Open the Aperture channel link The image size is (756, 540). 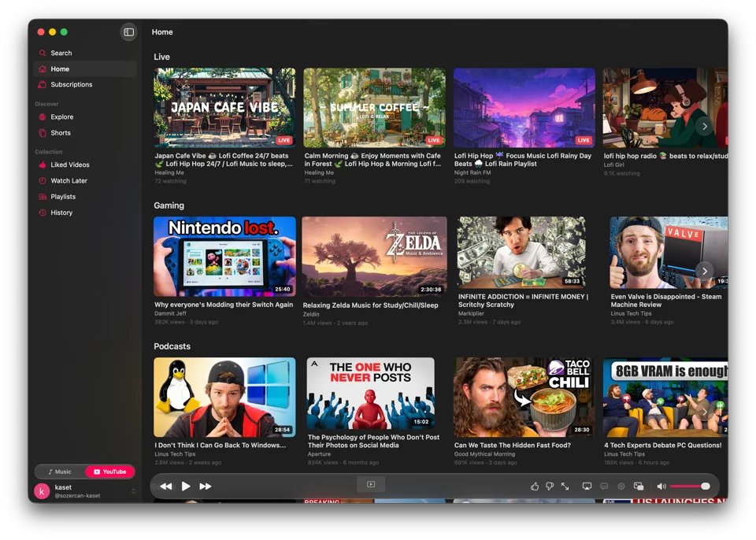tap(319, 454)
